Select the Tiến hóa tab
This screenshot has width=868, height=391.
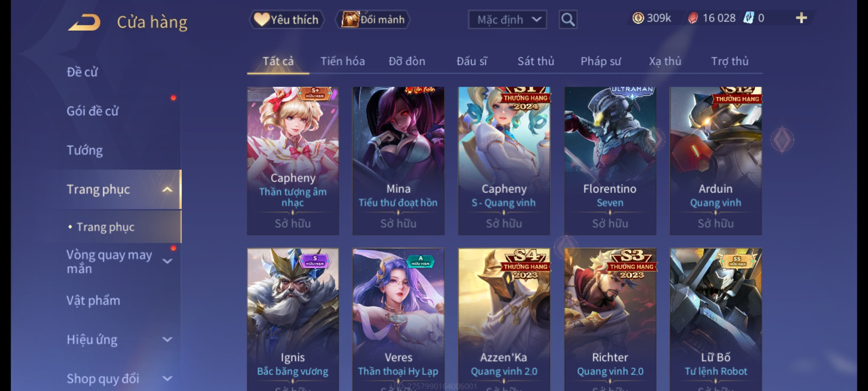[342, 61]
